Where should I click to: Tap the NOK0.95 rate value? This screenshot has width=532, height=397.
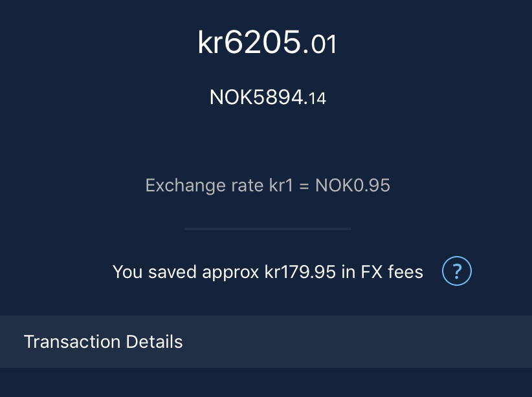[x=353, y=186]
